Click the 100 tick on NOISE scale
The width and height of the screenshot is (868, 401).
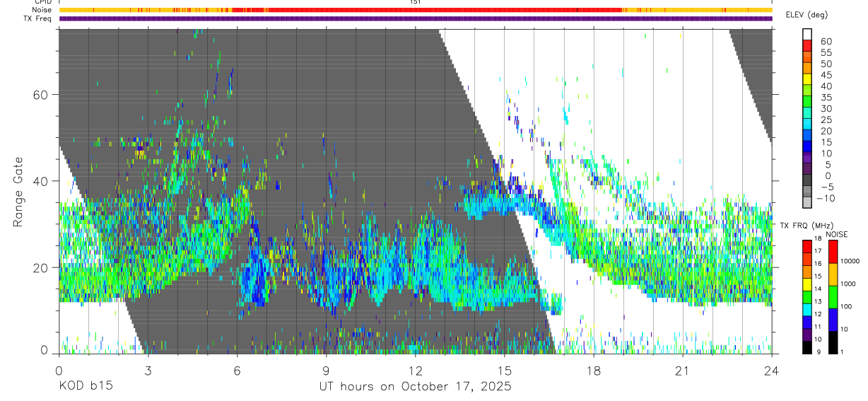(847, 307)
